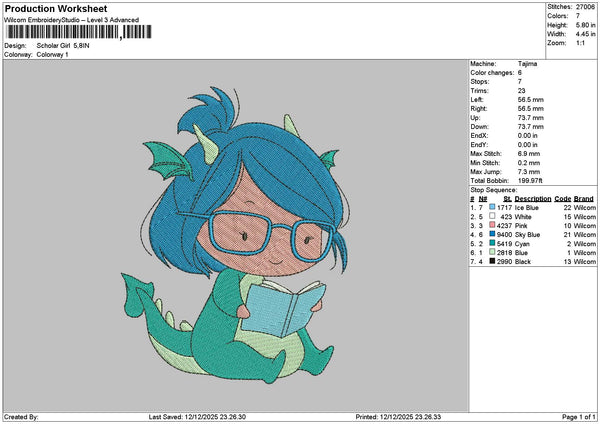
Task: Click the Stop Sequence label
Action: point(494,190)
